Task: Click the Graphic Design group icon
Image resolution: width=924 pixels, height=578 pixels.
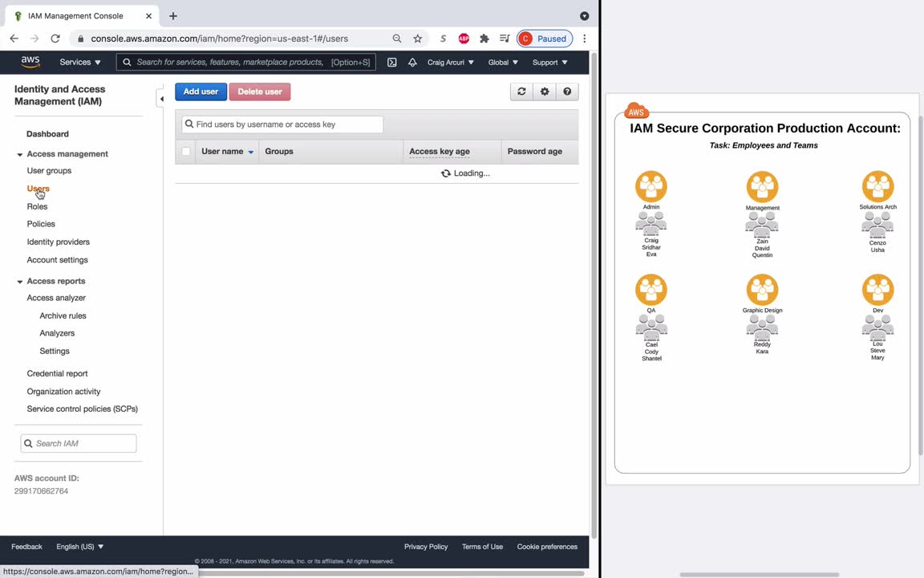Action: tap(762, 290)
